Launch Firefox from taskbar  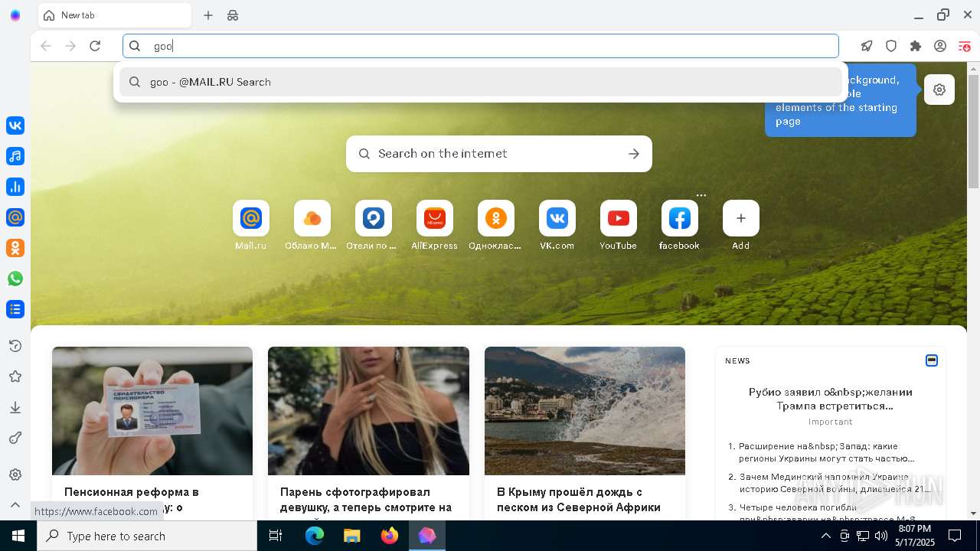(390, 536)
